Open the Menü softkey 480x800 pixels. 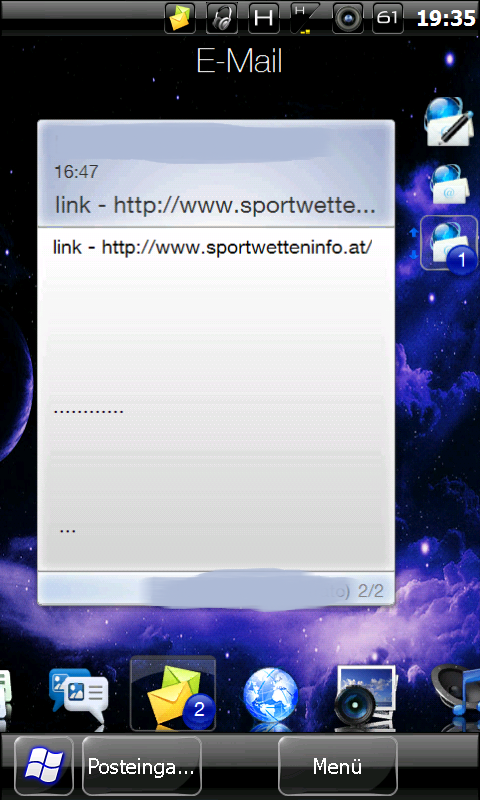[338, 766]
